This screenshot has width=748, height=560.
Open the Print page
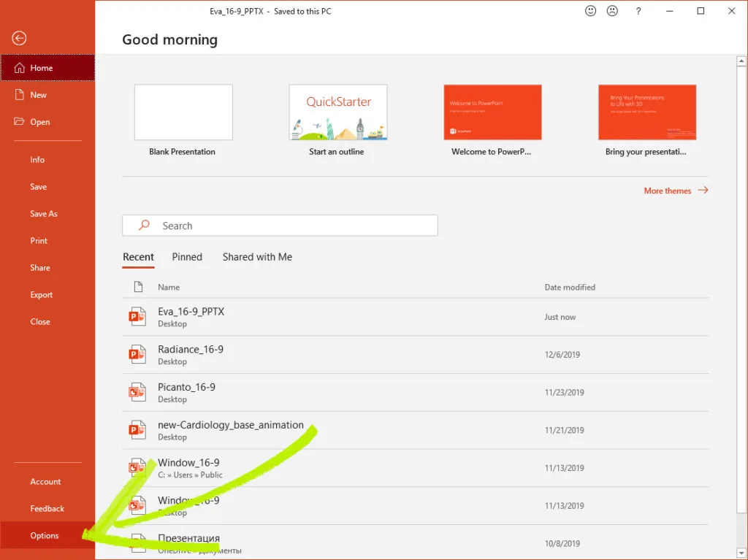pyautogui.click(x=39, y=241)
